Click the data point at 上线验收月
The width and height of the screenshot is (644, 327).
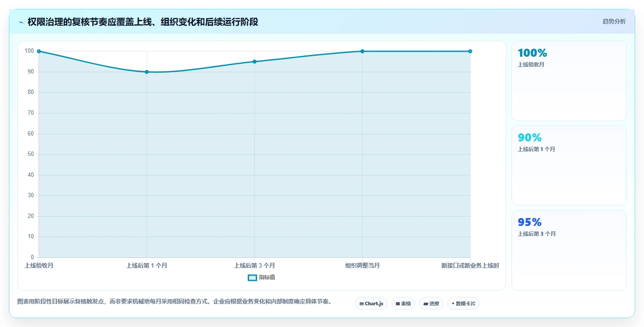pos(39,51)
